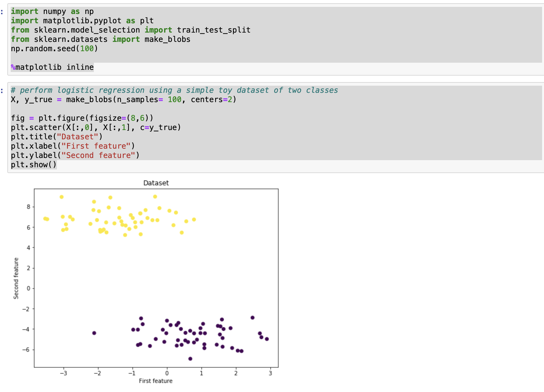Click the lowest purple point in the scatter
Image resolution: width=544 pixels, height=392 pixels.
[190, 359]
